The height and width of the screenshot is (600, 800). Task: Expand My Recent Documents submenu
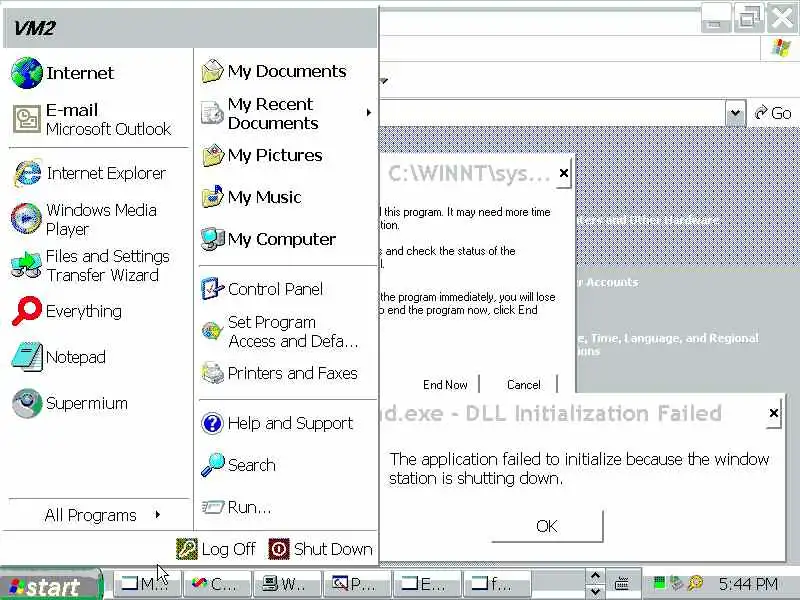coord(368,113)
